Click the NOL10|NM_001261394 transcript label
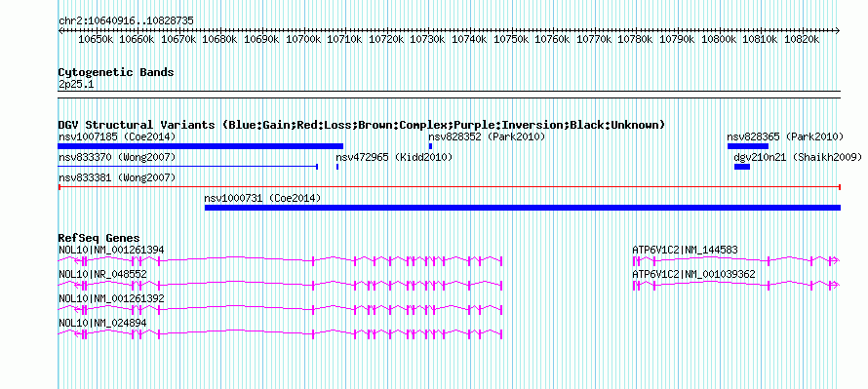This screenshot has height=389, width=868. (x=111, y=251)
